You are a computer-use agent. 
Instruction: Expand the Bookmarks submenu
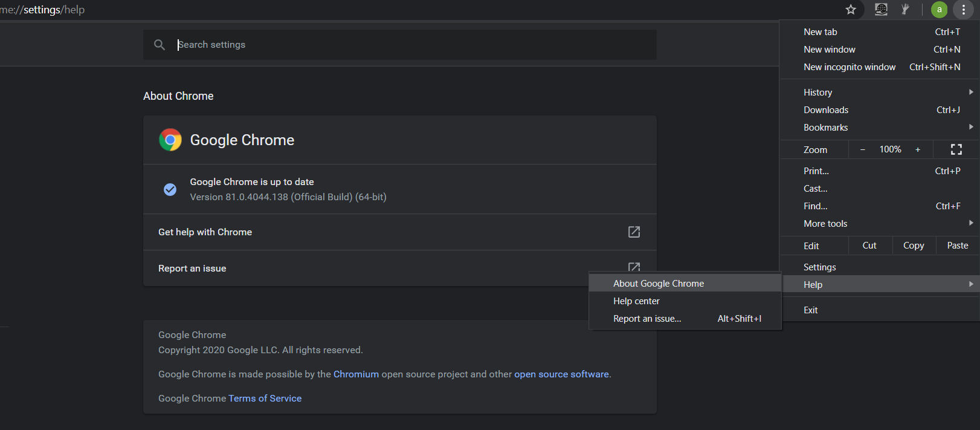[x=880, y=128]
